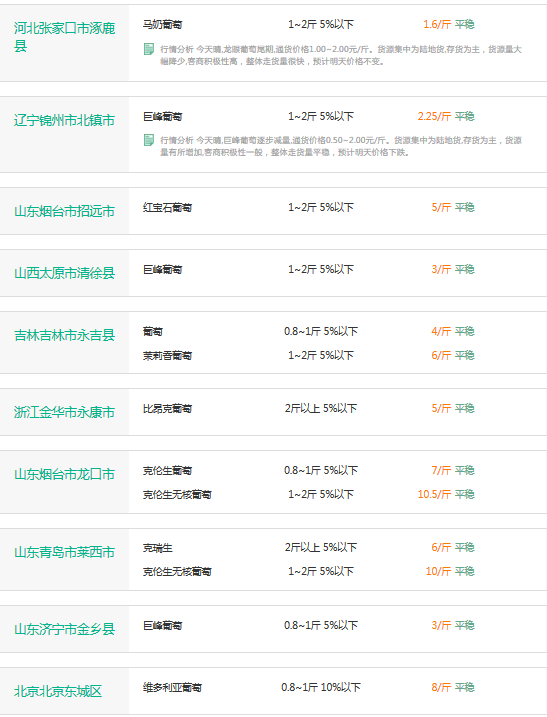The width and height of the screenshot is (547, 717).
Task: Select the 维多利亚葡萄 product name
Action: click(172, 687)
